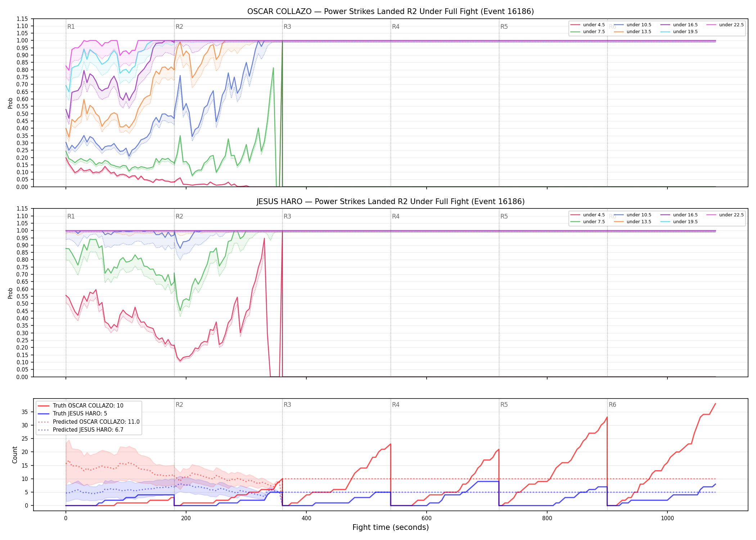The image size is (756, 540).
Task: Click R1 round marker in Jesus Haro chart
Action: (71, 216)
